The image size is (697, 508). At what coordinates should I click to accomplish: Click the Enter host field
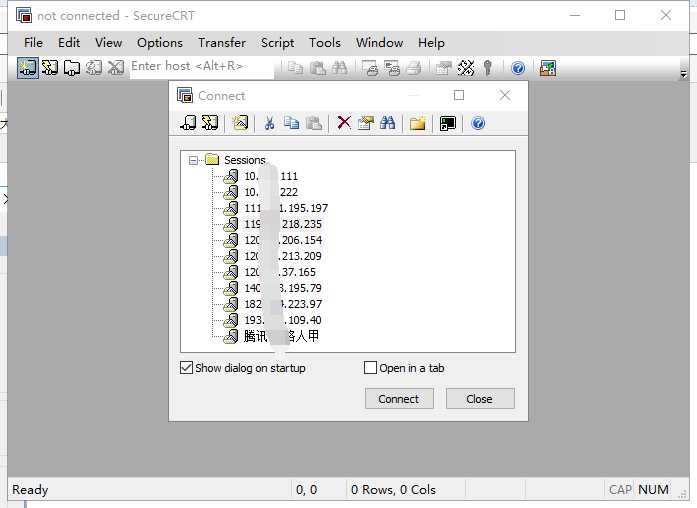pos(202,67)
